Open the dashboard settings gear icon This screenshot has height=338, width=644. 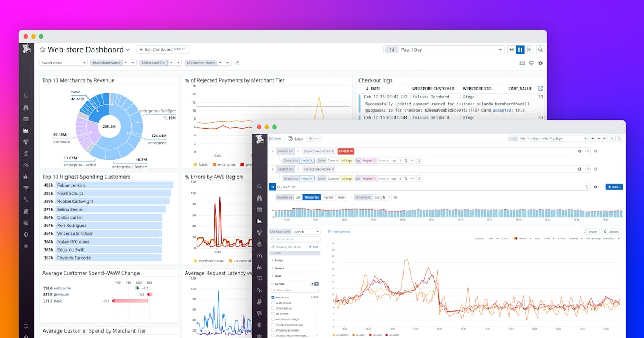click(540, 63)
